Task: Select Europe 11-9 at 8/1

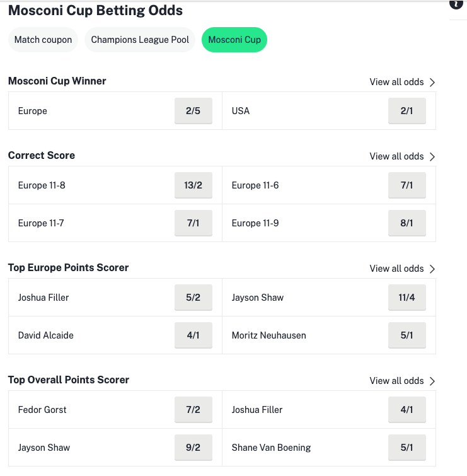Action: [406, 223]
